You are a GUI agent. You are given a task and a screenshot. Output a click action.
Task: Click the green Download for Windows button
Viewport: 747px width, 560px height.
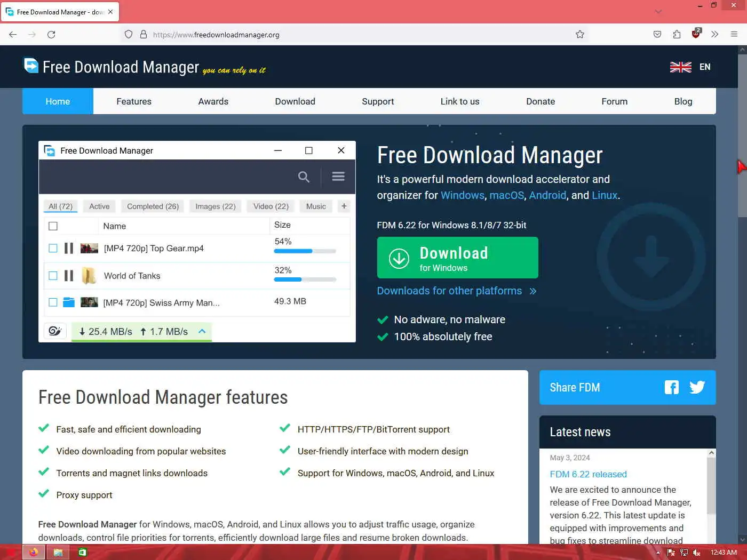[x=457, y=258]
